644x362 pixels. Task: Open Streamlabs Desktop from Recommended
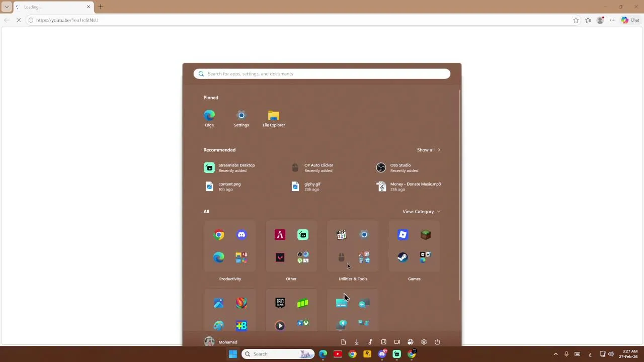tap(230, 168)
